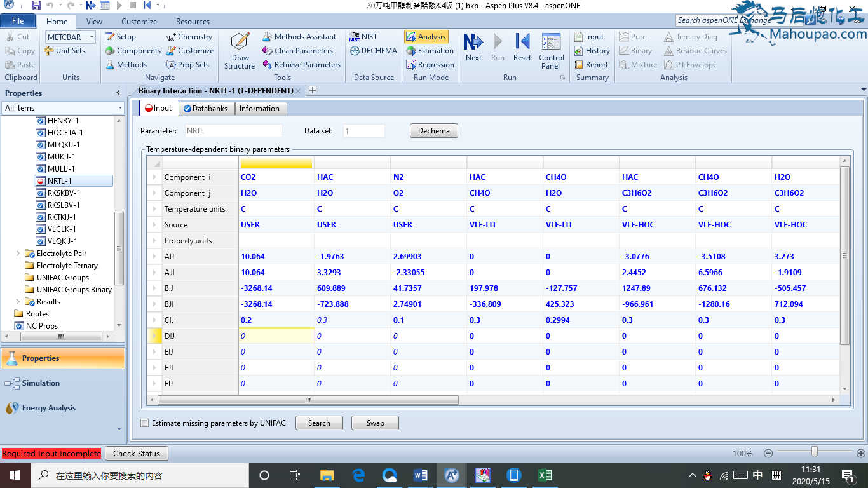Click Retrieve Parameters tool

pos(301,65)
